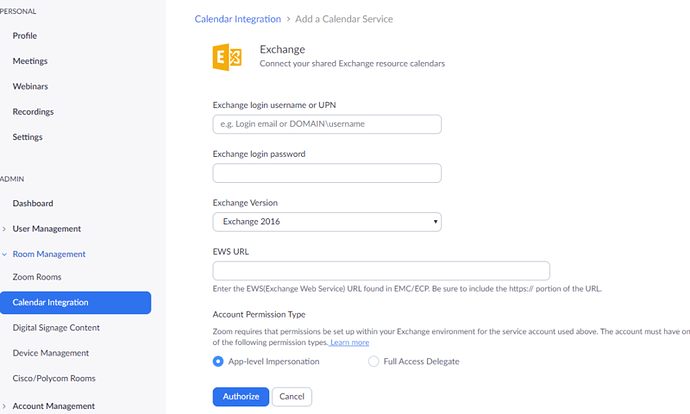Select App-level Impersonation radio button
690x414 pixels.
pos(219,361)
